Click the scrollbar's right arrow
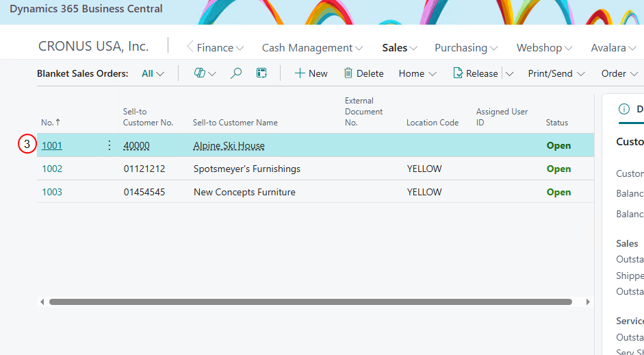 click(588, 302)
